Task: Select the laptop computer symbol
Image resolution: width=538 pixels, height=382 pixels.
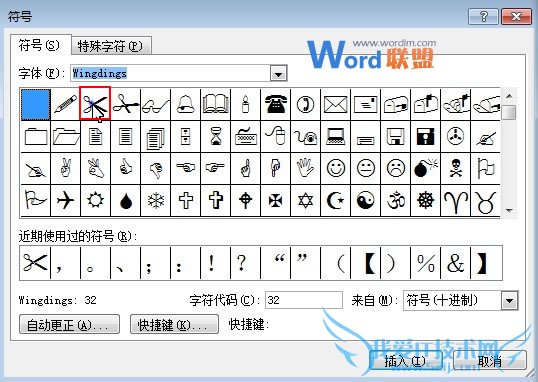Action: [x=336, y=137]
